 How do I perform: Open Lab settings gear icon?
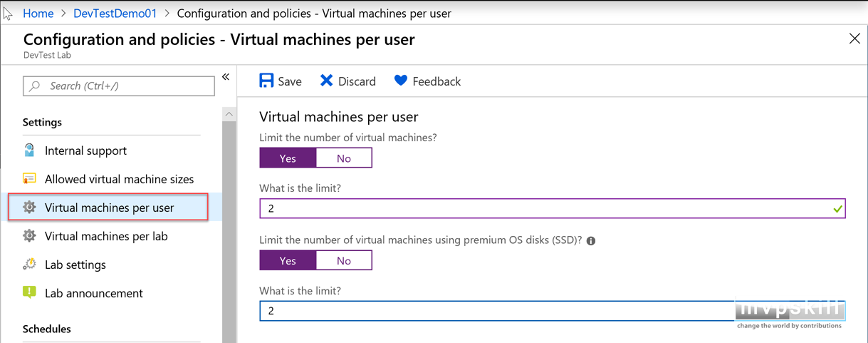pos(29,265)
